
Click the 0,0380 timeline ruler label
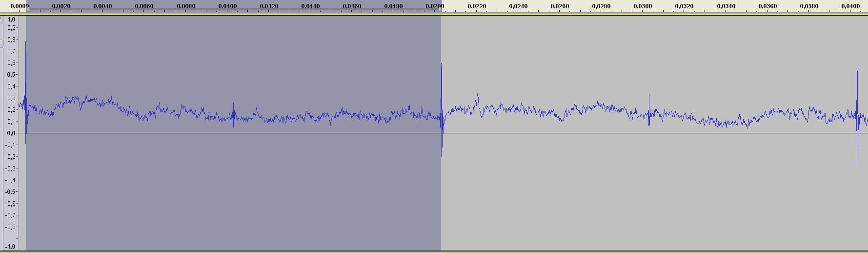pos(809,6)
